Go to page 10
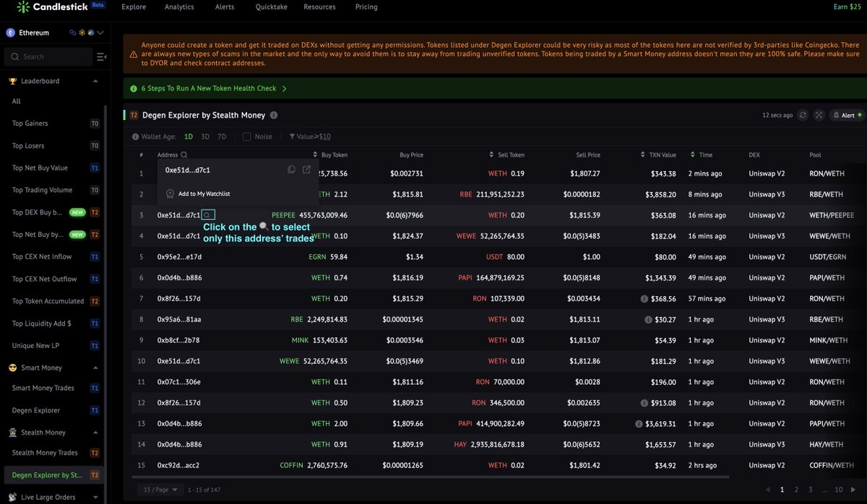 (839, 490)
